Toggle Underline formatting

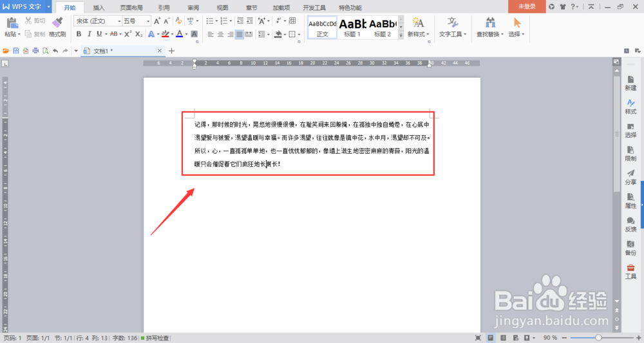pos(99,34)
